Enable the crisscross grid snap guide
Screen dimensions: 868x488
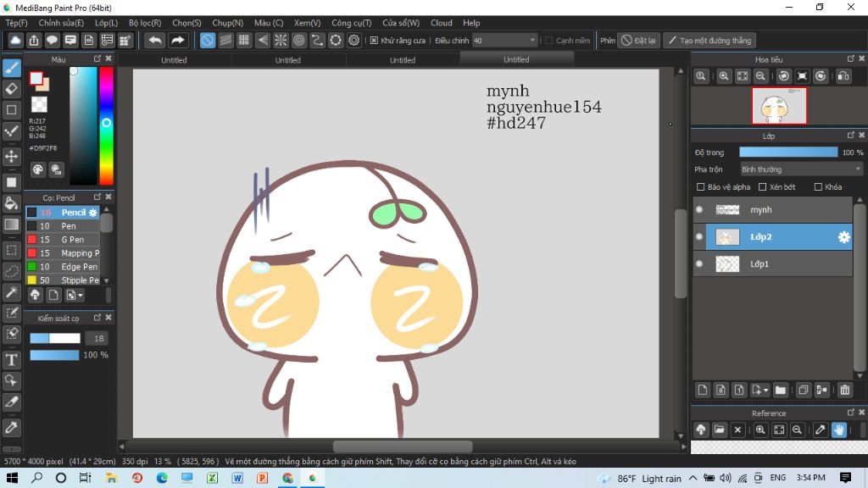tap(244, 41)
